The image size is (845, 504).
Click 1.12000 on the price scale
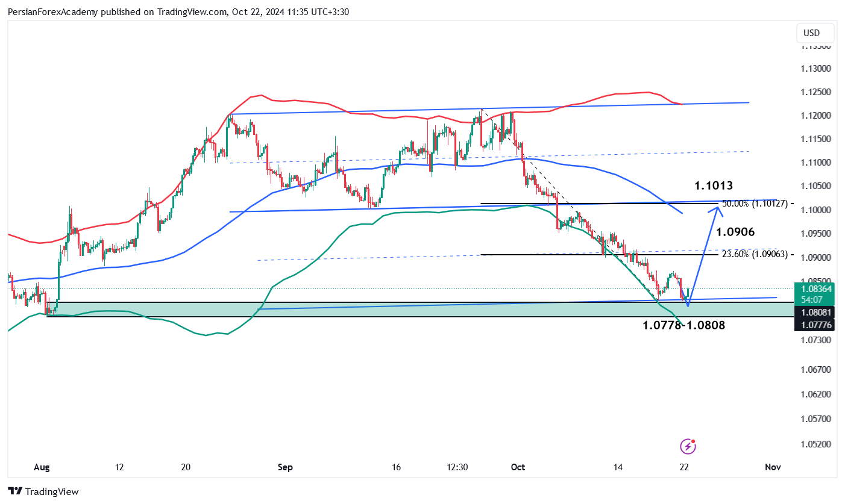pos(817,116)
